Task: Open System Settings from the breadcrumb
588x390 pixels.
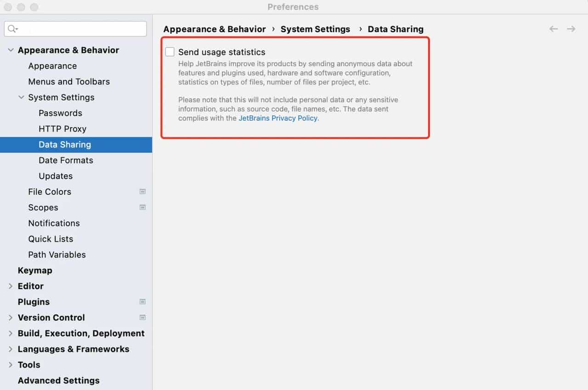Action: [315, 28]
